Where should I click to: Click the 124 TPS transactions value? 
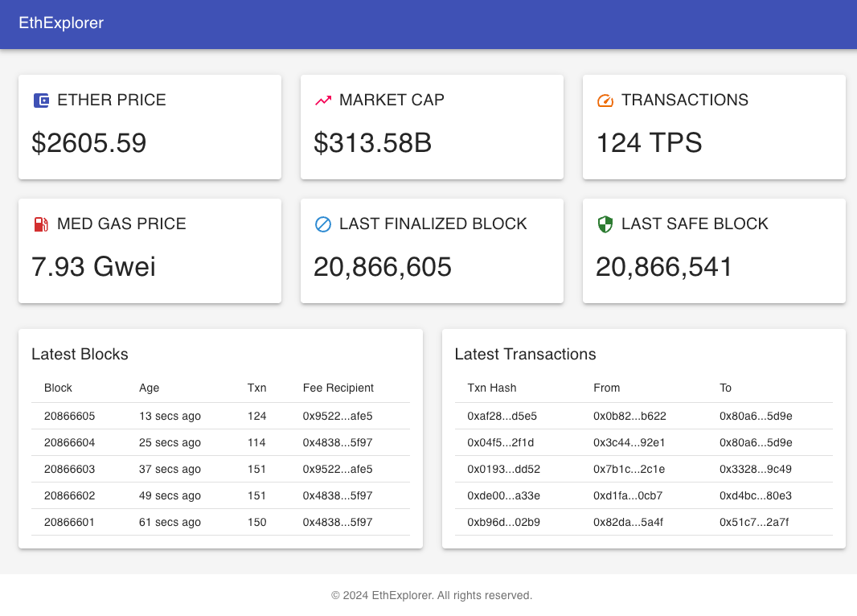(x=649, y=143)
